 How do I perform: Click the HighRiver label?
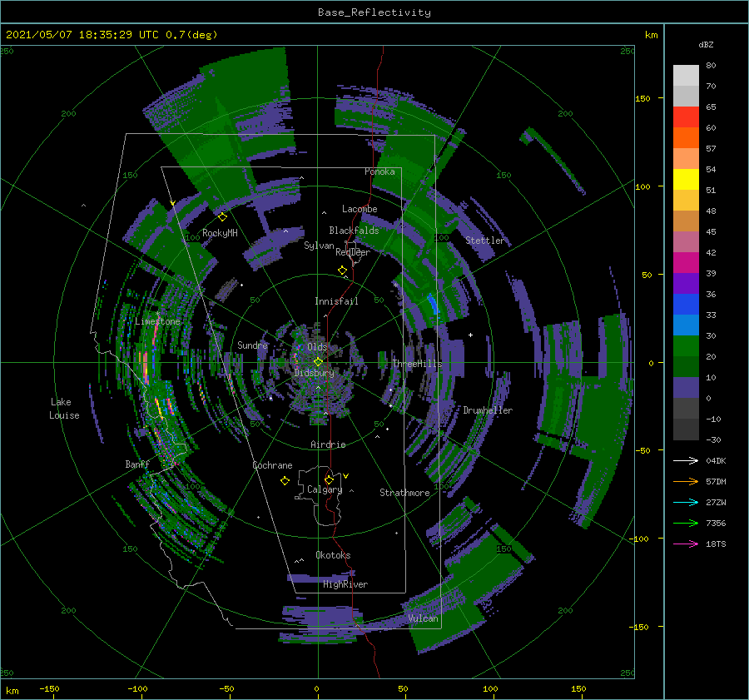pos(345,585)
